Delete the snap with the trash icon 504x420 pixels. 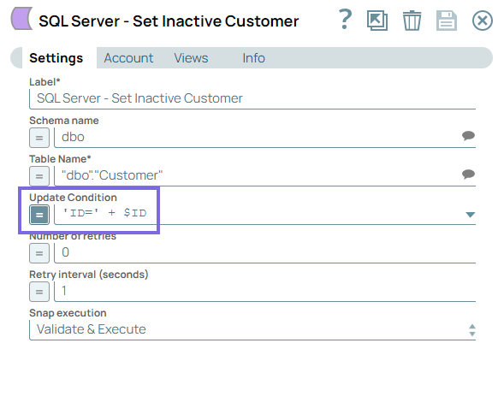click(412, 21)
